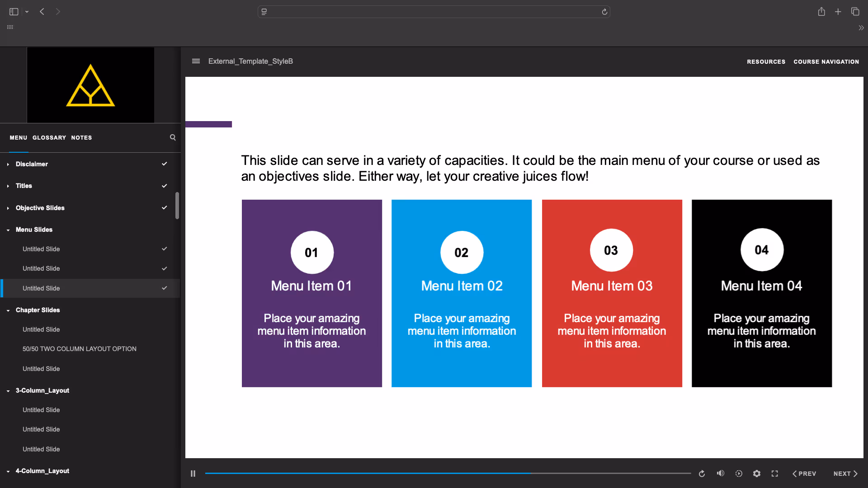The image size is (868, 488).
Task: Go to the next slide
Action: tap(845, 474)
